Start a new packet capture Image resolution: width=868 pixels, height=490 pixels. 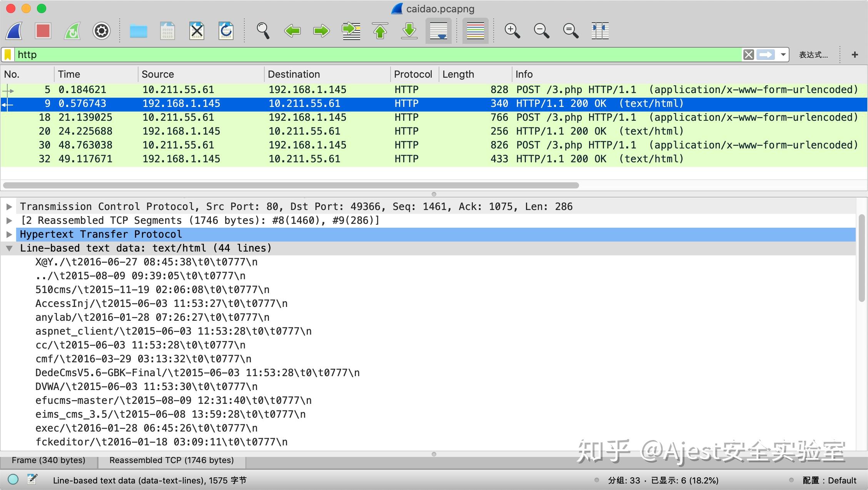(13, 31)
